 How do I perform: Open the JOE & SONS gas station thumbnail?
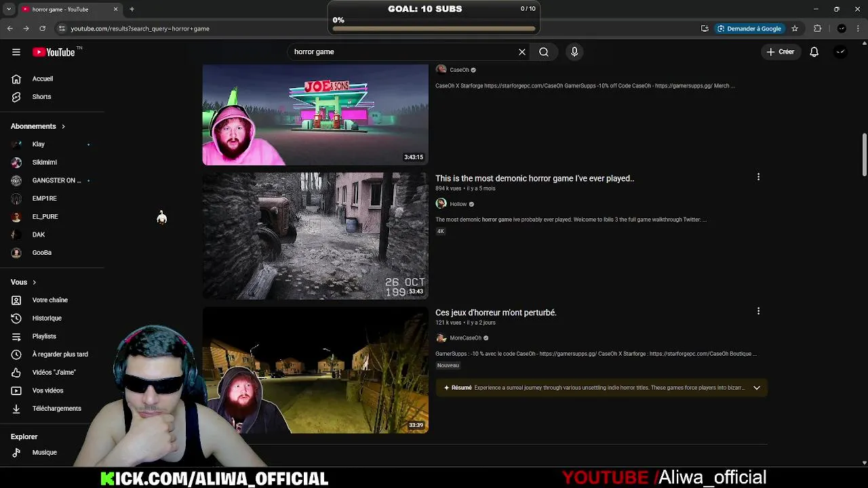pos(315,115)
